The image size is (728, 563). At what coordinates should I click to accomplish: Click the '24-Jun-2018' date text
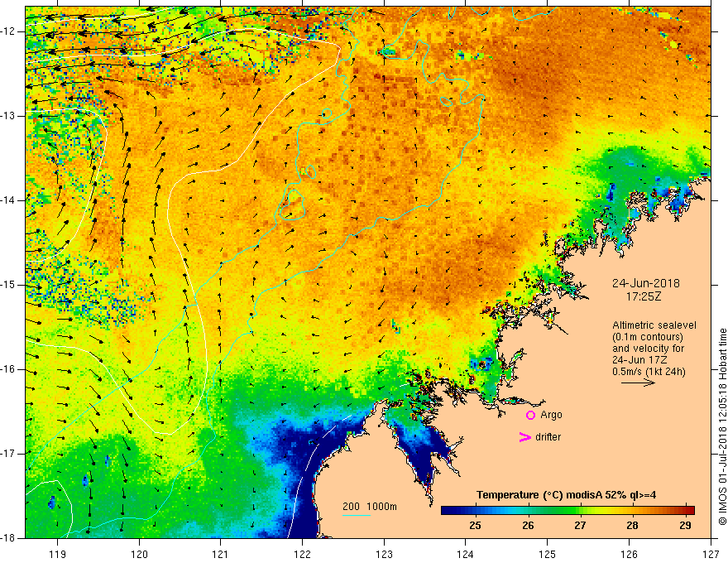645,283
